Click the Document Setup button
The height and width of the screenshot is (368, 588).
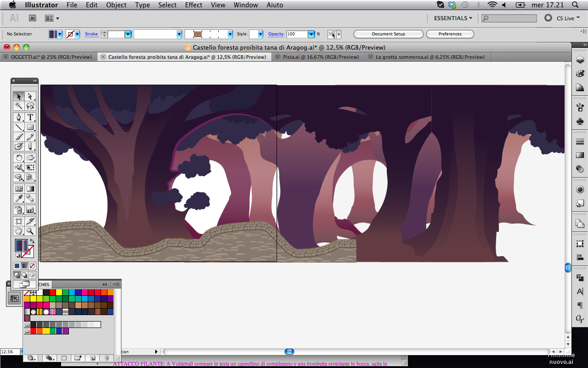pyautogui.click(x=389, y=34)
